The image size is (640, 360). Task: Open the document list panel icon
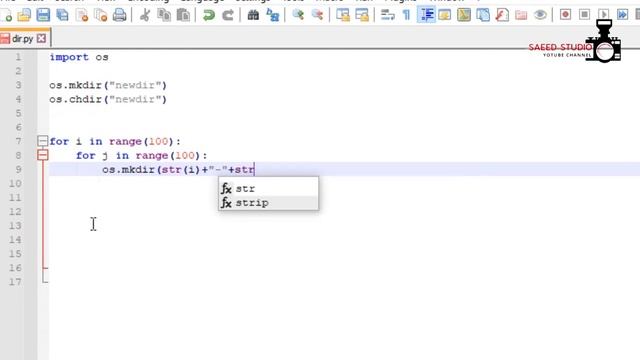coord(483,15)
